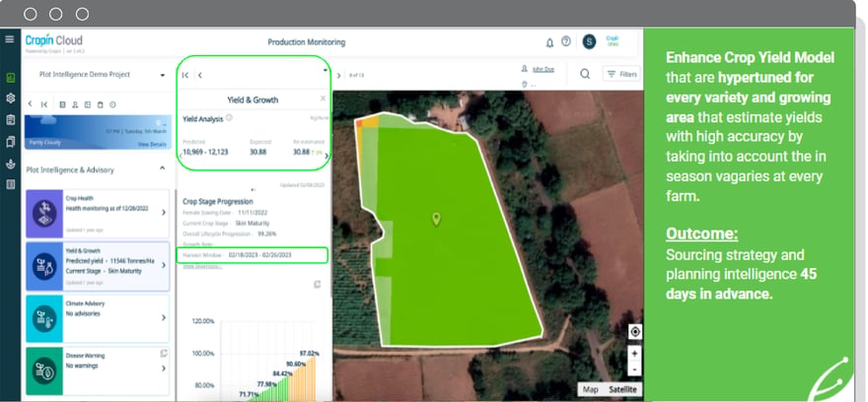Click the Disease Warning copy icon
Image resolution: width=868 pixels, height=402 pixels.
164,353
